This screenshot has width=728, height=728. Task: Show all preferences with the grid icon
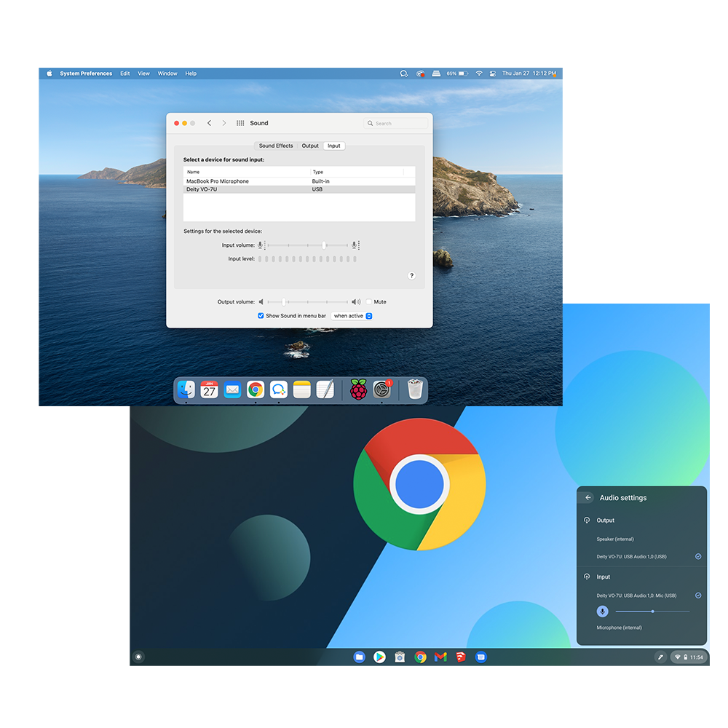click(x=240, y=124)
